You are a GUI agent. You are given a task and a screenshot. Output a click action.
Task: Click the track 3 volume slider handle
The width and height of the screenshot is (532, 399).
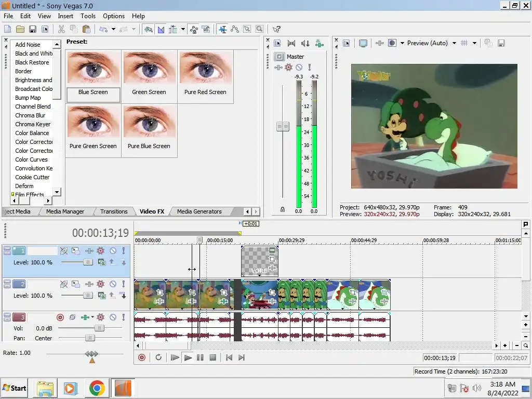tap(99, 328)
